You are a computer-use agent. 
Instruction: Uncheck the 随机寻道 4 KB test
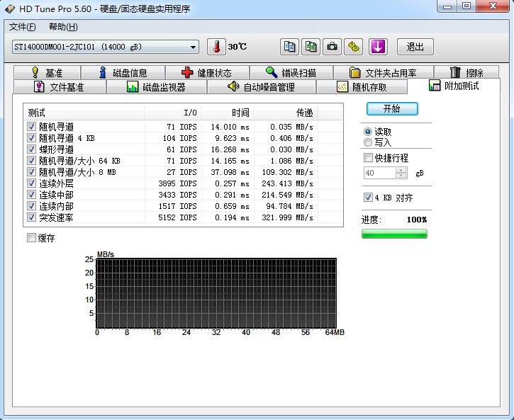click(x=31, y=138)
